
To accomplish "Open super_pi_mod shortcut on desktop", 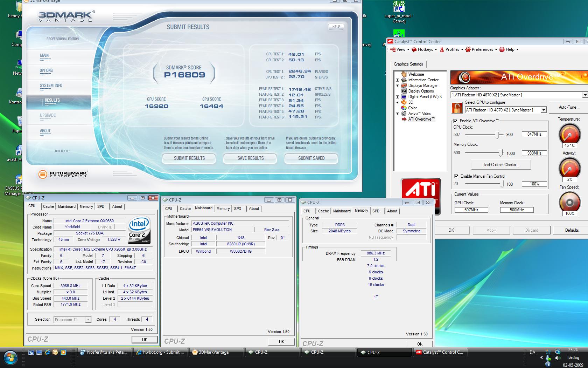I will coord(399,12).
